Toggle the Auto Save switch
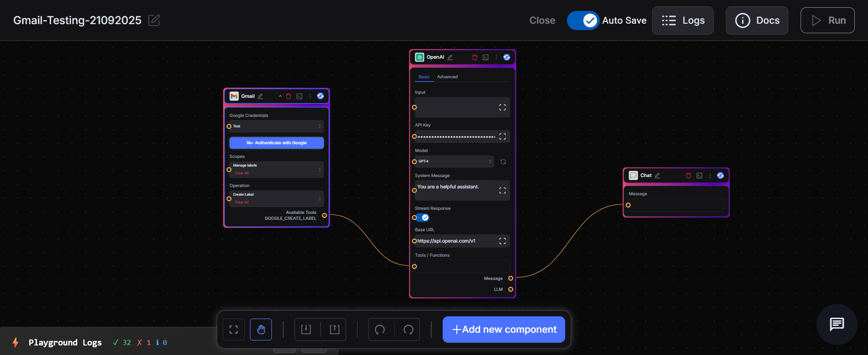868x355 pixels. [583, 20]
